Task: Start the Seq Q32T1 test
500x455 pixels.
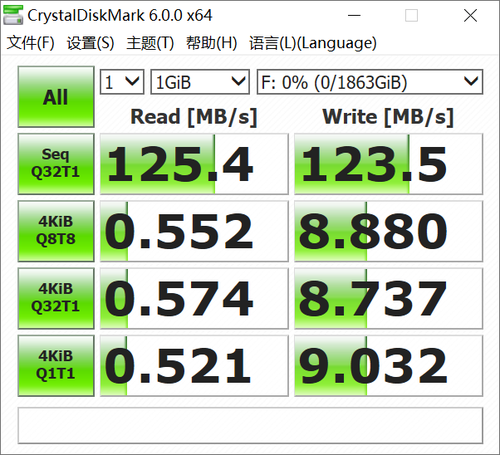Action: (x=56, y=164)
